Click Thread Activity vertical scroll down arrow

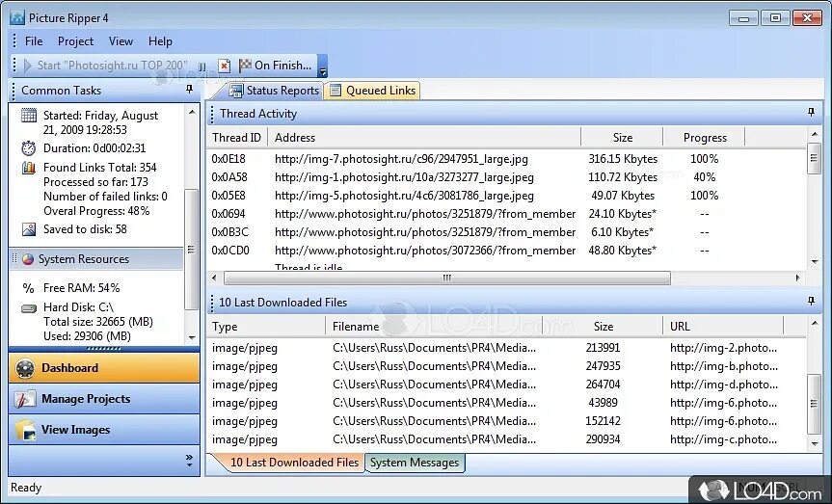[x=815, y=261]
